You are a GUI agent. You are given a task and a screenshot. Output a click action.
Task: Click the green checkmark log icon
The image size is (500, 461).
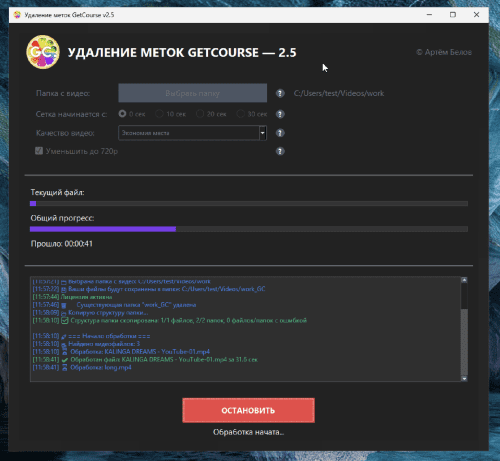[x=65, y=360]
